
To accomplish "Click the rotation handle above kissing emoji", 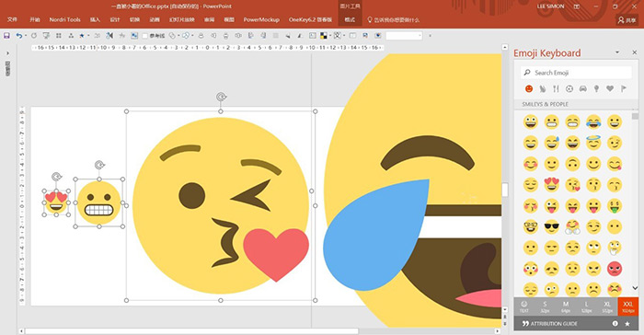I will click(x=221, y=97).
